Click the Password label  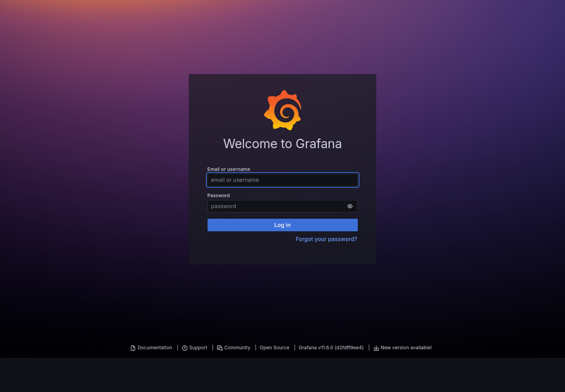pyautogui.click(x=219, y=196)
